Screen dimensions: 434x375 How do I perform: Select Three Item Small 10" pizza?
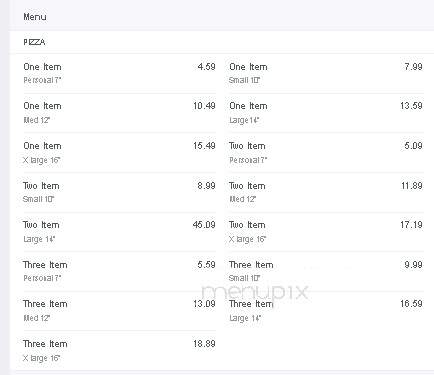pyautogui.click(x=326, y=271)
